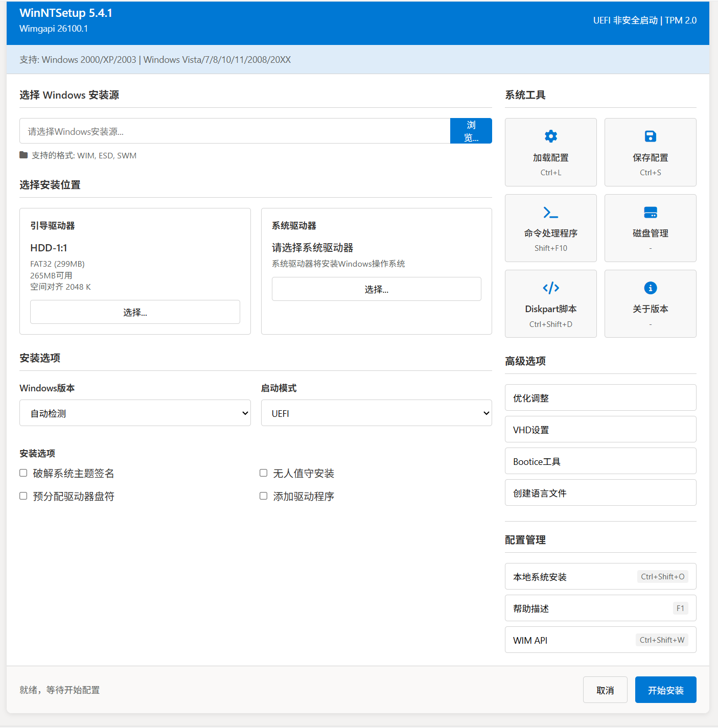Click the Ctrl+Shift+D shortcut text
This screenshot has width=718, height=728.
click(x=551, y=324)
